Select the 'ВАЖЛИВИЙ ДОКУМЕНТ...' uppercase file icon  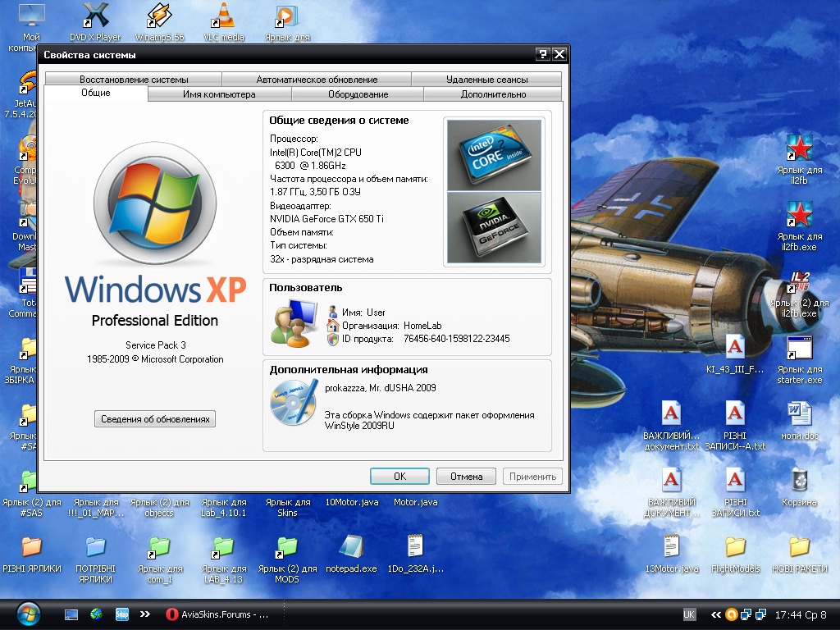pyautogui.click(x=671, y=481)
